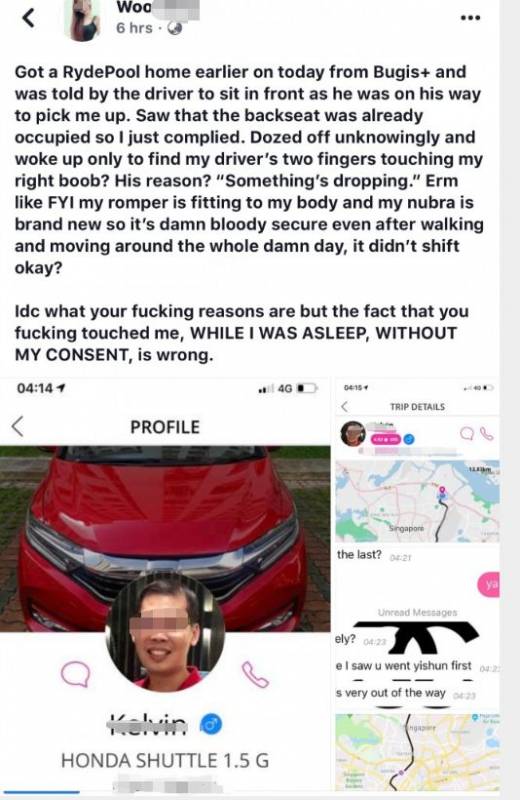The width and height of the screenshot is (520, 800).
Task: Open the Singapore route map preview
Action: point(417,501)
